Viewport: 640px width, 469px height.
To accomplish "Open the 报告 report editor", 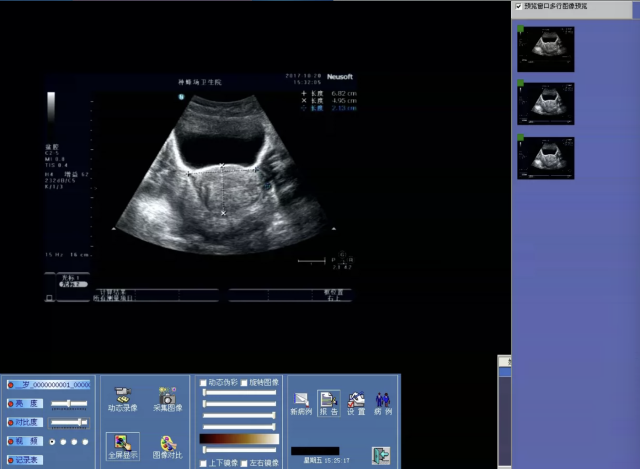I will (x=329, y=403).
